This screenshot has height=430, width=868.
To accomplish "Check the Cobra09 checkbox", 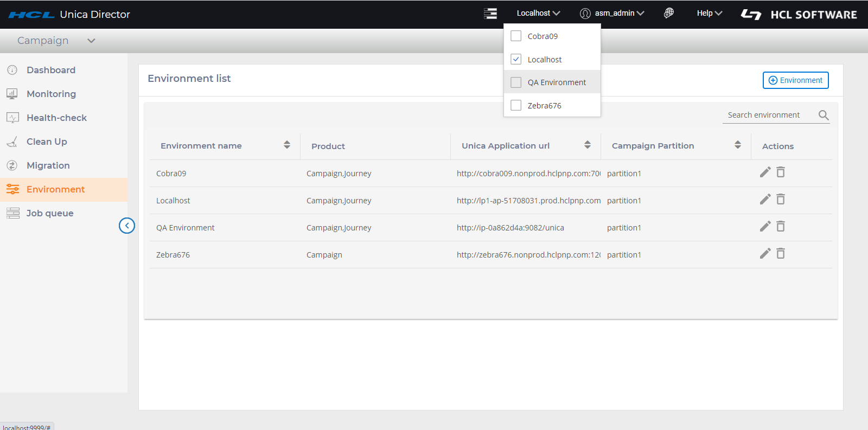I will tap(516, 36).
